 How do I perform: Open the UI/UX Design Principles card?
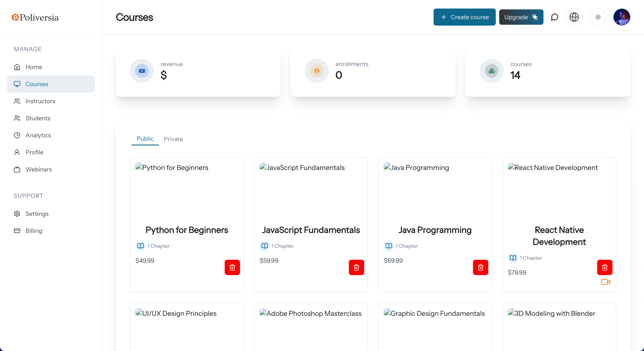click(x=187, y=327)
